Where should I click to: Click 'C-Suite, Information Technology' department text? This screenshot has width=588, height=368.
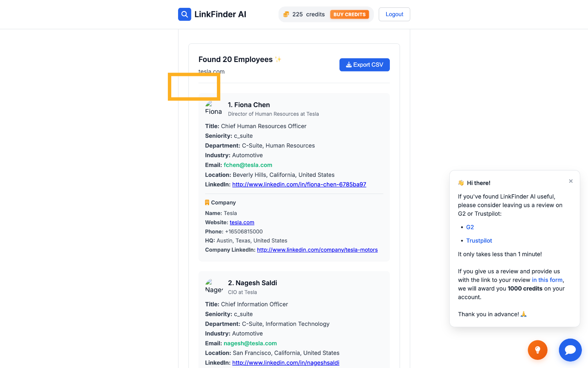(286, 324)
